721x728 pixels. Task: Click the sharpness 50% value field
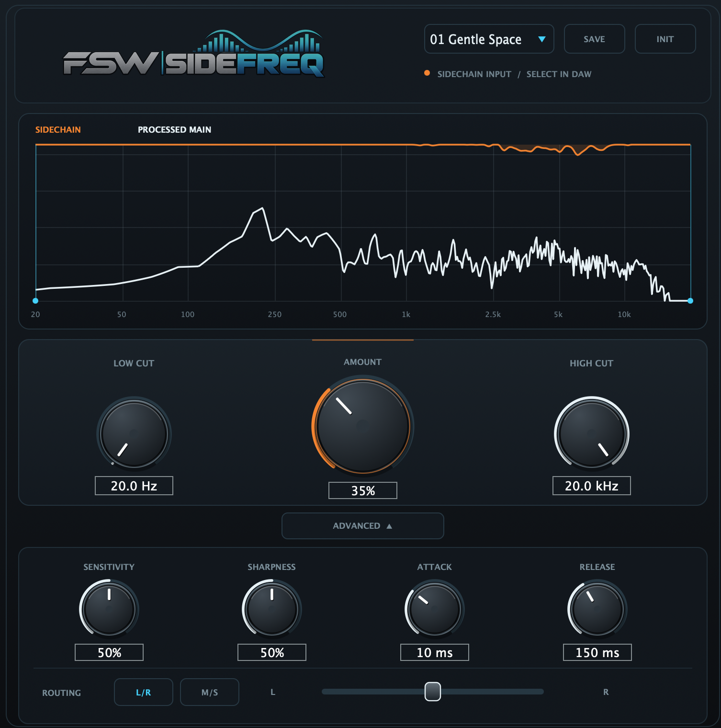272,652
